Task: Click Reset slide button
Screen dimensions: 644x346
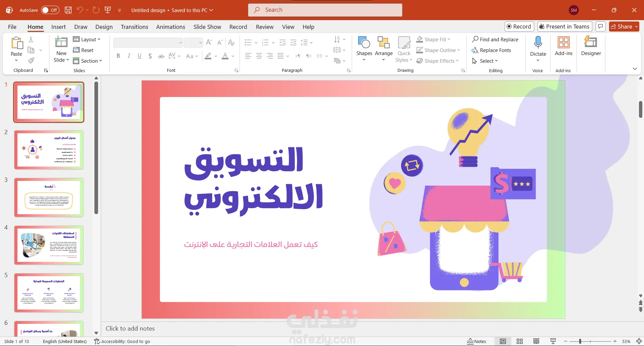Action: pos(83,50)
